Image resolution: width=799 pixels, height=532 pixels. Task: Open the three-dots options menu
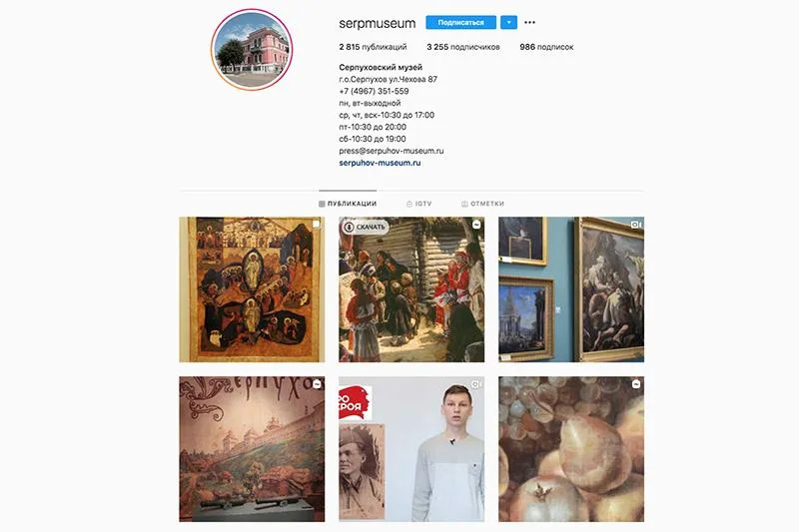click(530, 22)
